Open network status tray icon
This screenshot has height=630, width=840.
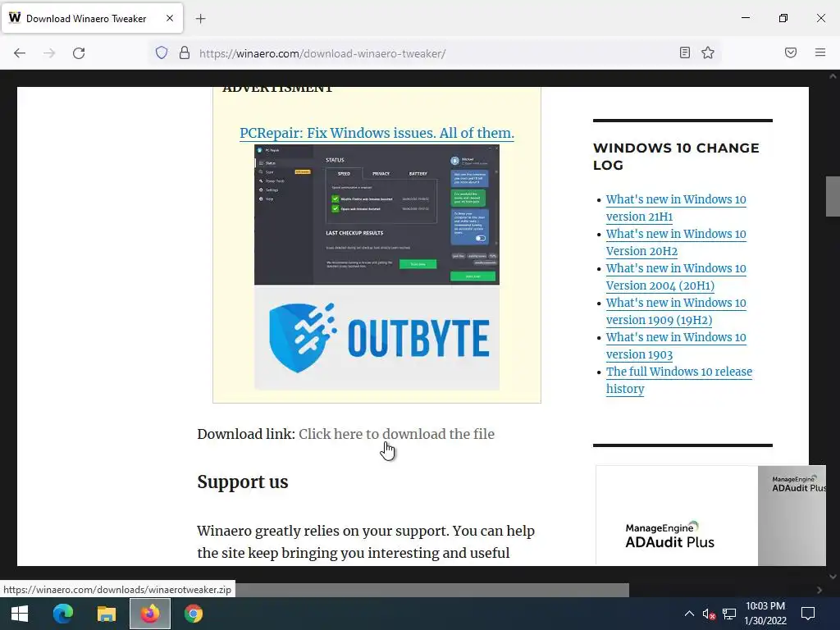tap(728, 614)
